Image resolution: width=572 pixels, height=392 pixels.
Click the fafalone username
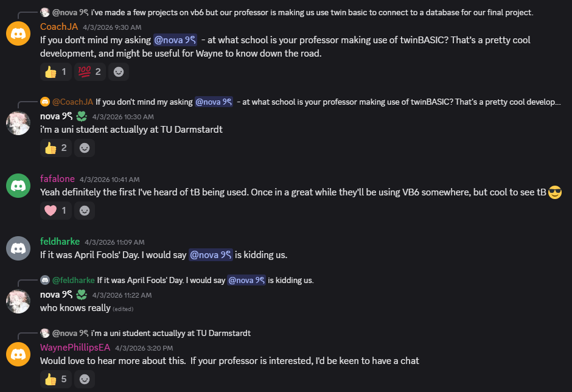click(57, 178)
